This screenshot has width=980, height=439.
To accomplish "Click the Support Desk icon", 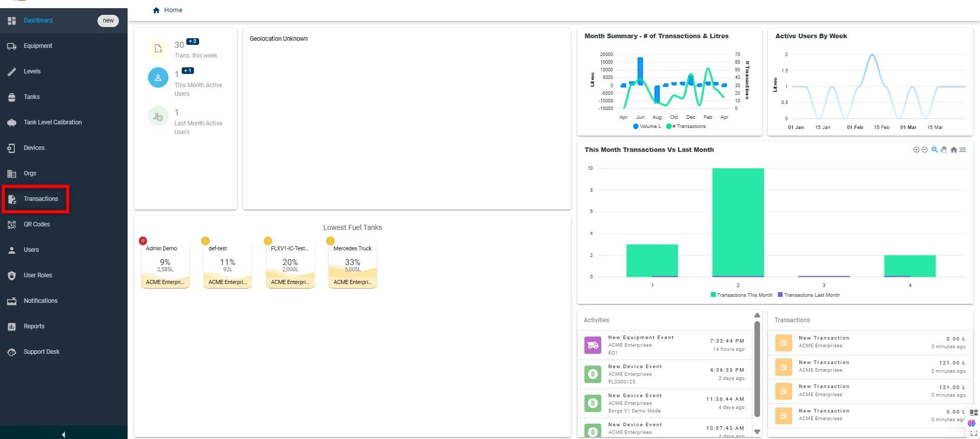I will [12, 352].
